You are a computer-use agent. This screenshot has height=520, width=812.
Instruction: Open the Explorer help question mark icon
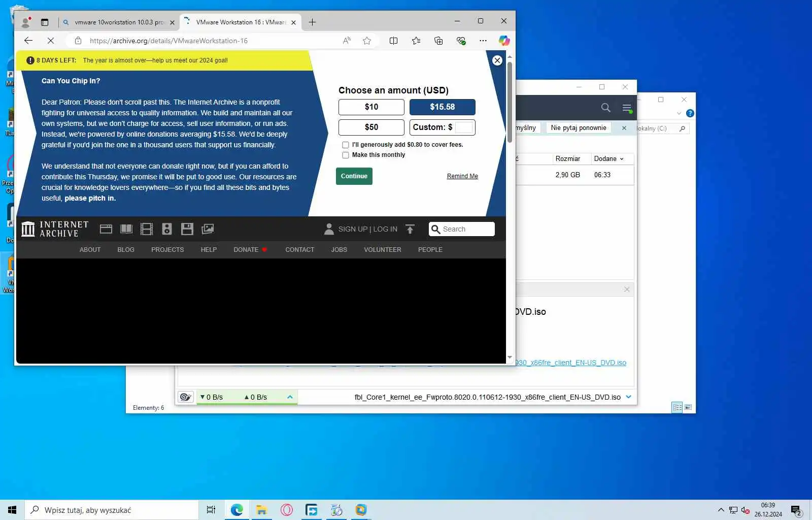click(690, 113)
